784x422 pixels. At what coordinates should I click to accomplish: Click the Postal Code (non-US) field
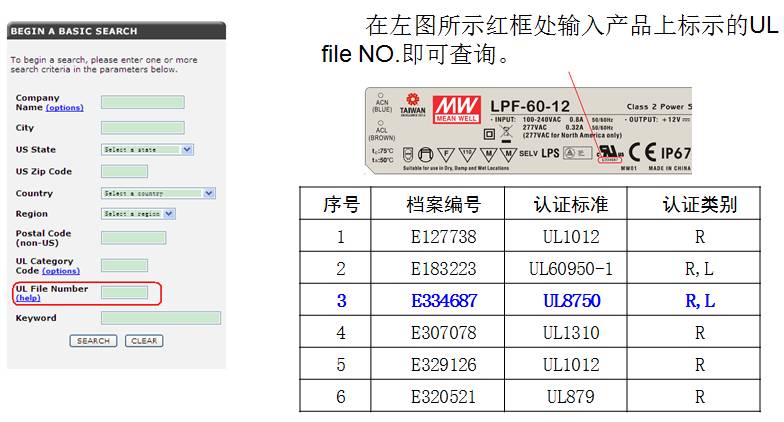pyautogui.click(x=133, y=238)
